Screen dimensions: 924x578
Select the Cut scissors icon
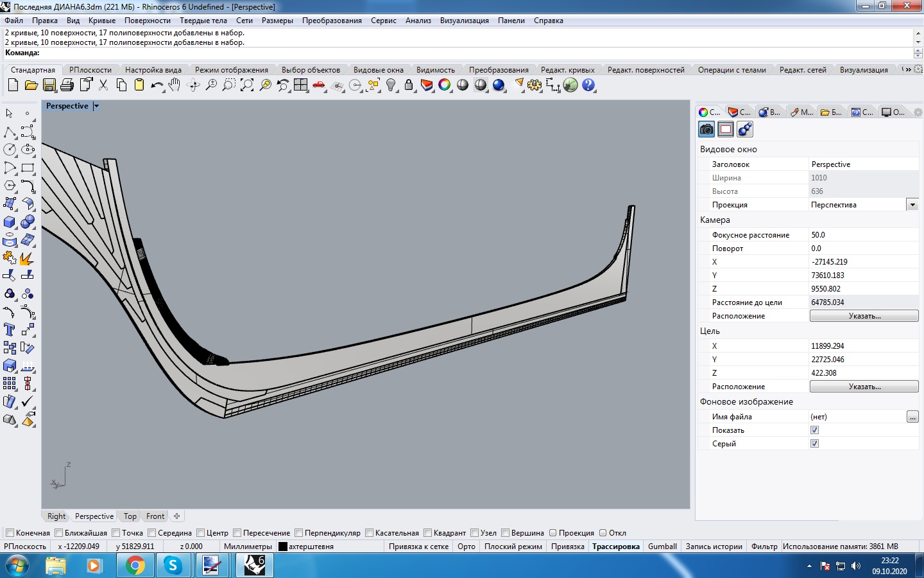(103, 85)
